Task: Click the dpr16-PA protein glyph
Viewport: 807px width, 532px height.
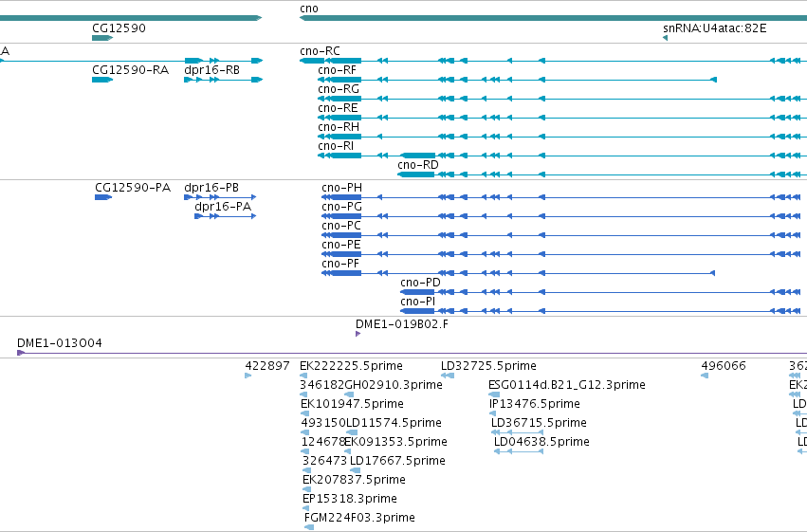Action: (226, 216)
